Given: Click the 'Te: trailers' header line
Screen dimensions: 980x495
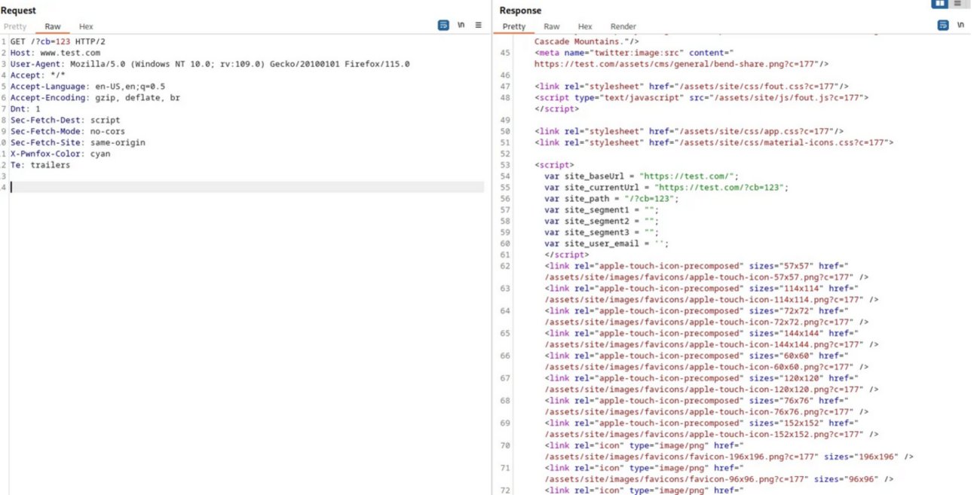Looking at the screenshot, I should 40,165.
